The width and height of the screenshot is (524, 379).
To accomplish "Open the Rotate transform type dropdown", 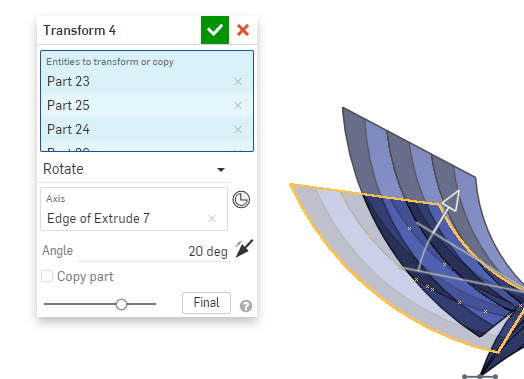I will coord(134,169).
